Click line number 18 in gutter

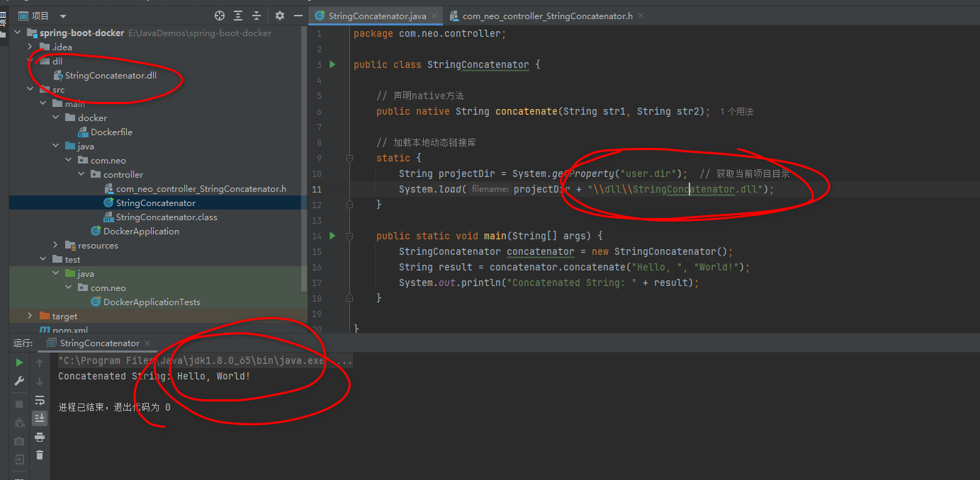pyautogui.click(x=316, y=298)
